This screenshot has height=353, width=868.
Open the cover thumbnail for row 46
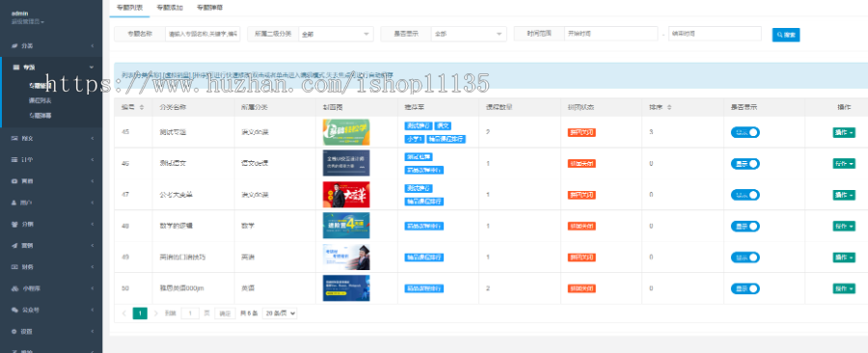pyautogui.click(x=346, y=163)
